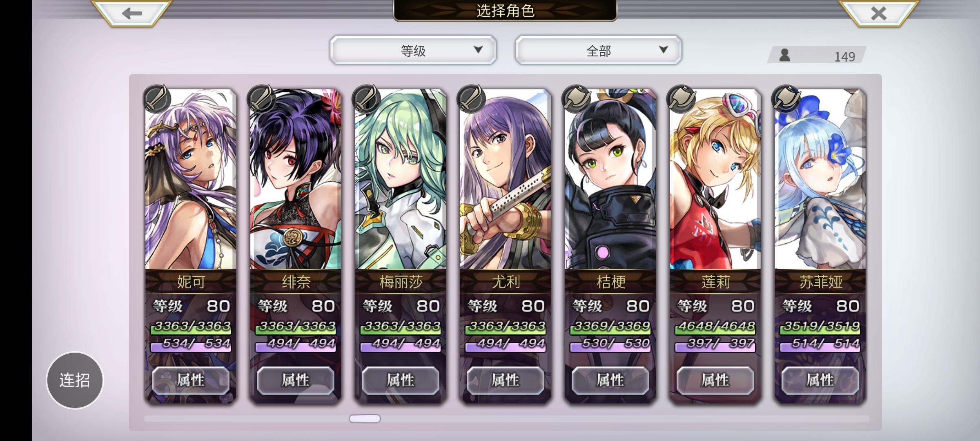The height and width of the screenshot is (441, 980).
Task: Click the sword weapon icon on 妮可's card
Action: click(157, 99)
